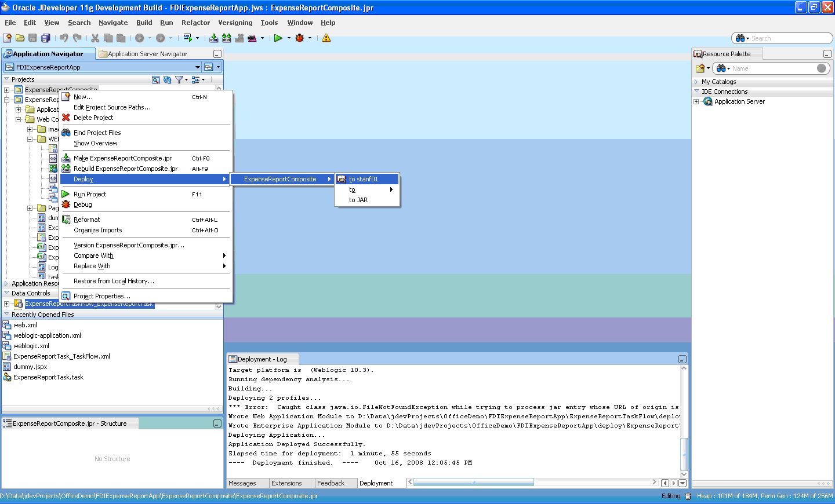The image size is (835, 504).
Task: Click the New file toolbar icon
Action: coord(7,38)
